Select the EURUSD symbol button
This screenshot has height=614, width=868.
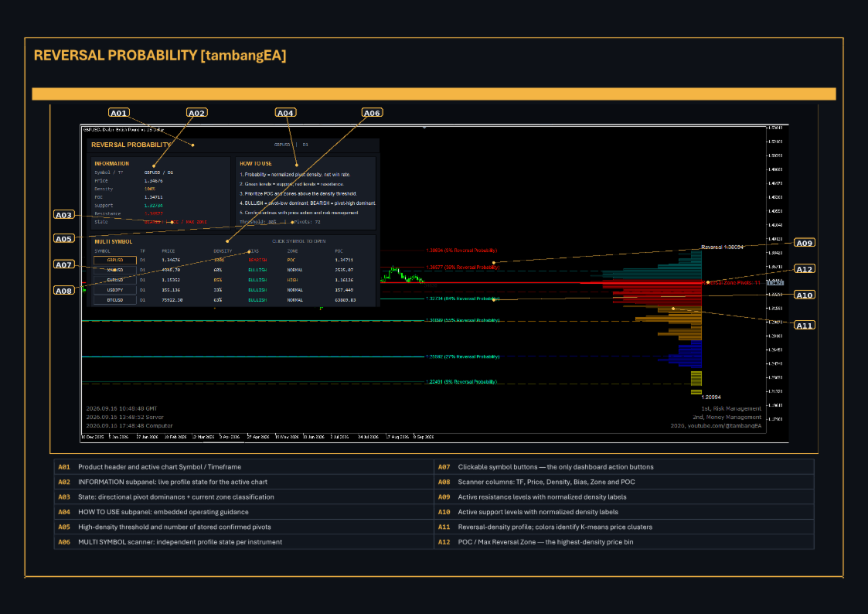click(115, 280)
